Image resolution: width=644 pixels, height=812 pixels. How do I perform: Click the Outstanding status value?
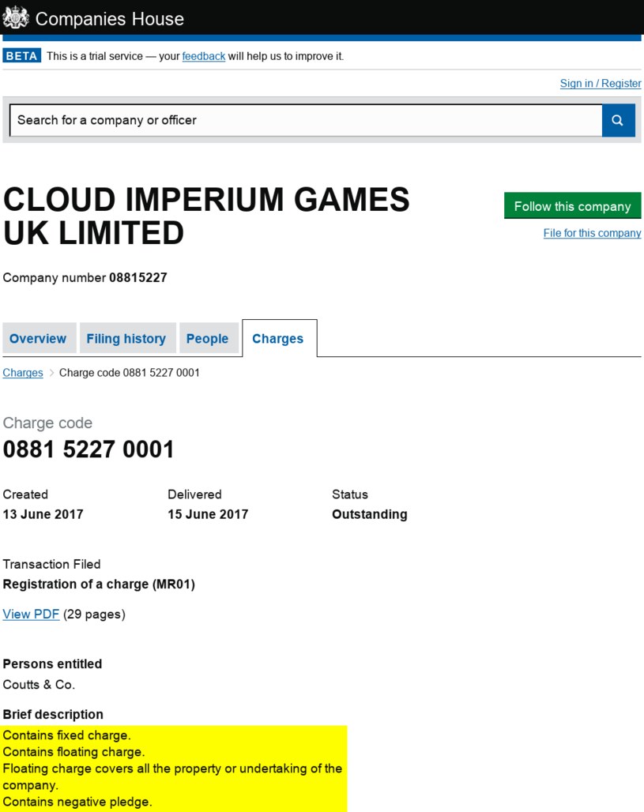369,514
